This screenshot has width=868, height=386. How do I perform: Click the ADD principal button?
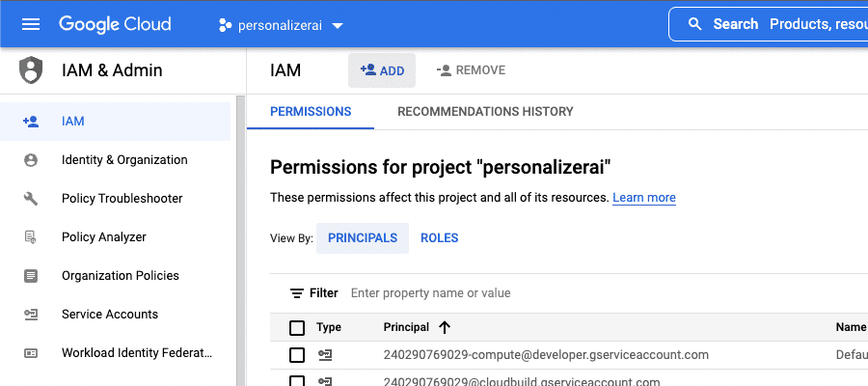382,70
